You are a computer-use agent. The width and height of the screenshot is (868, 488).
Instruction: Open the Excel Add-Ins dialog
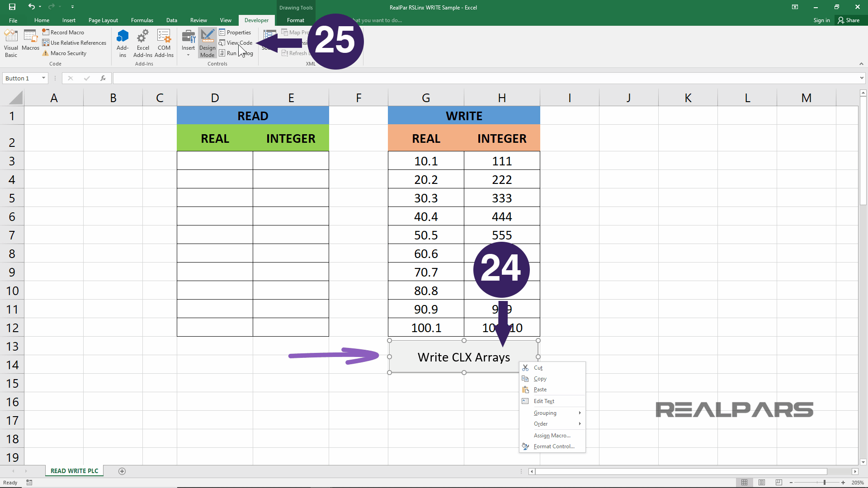143,43
